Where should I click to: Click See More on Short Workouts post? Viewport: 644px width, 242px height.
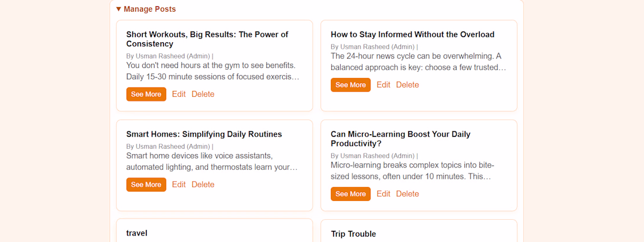click(146, 94)
